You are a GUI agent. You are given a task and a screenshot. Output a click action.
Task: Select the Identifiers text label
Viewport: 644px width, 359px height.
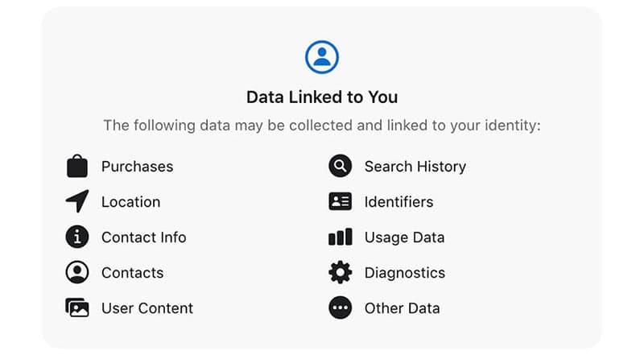click(398, 202)
